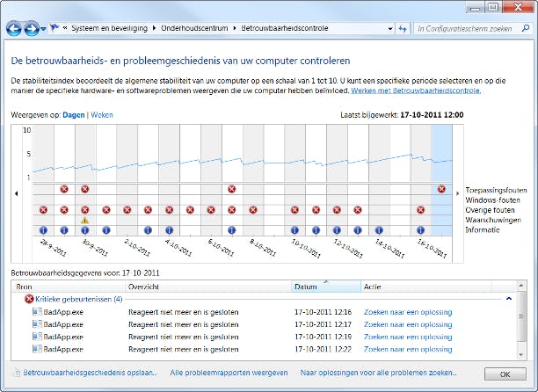The width and height of the screenshot is (538, 392).
Task: Select the Overige fouten error icon for 6-10-2011
Action: point(211,210)
